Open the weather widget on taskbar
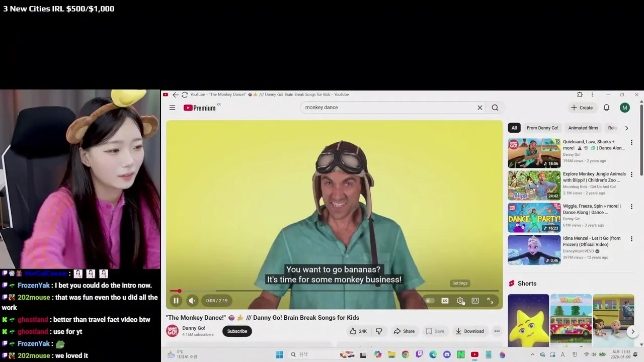This screenshot has height=362, width=644. (x=182, y=355)
